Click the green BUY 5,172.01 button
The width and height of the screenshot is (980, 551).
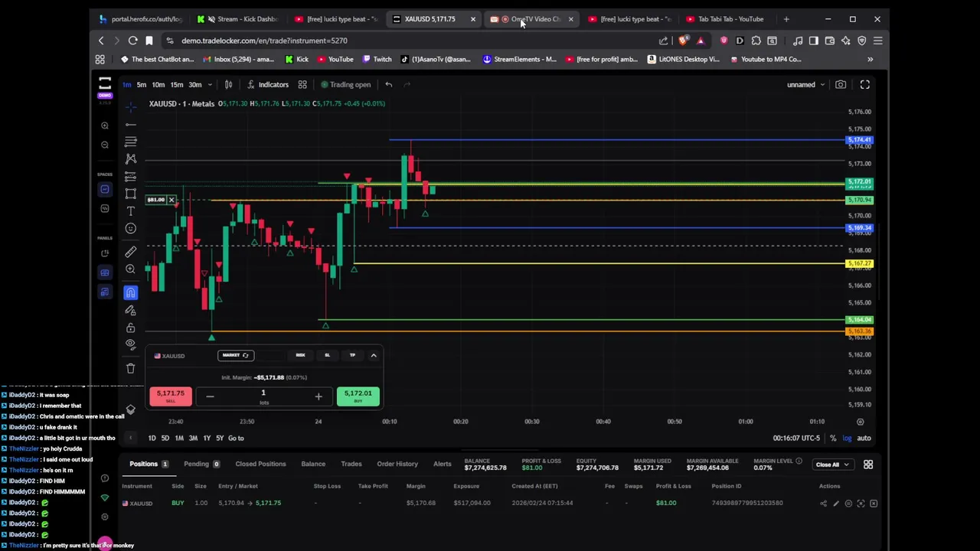click(358, 396)
